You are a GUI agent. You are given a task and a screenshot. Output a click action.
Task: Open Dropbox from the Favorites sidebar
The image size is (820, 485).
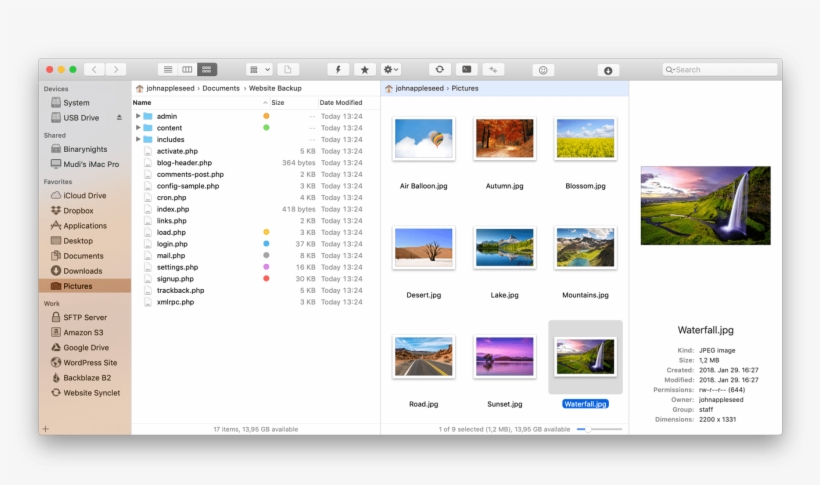[x=78, y=211]
